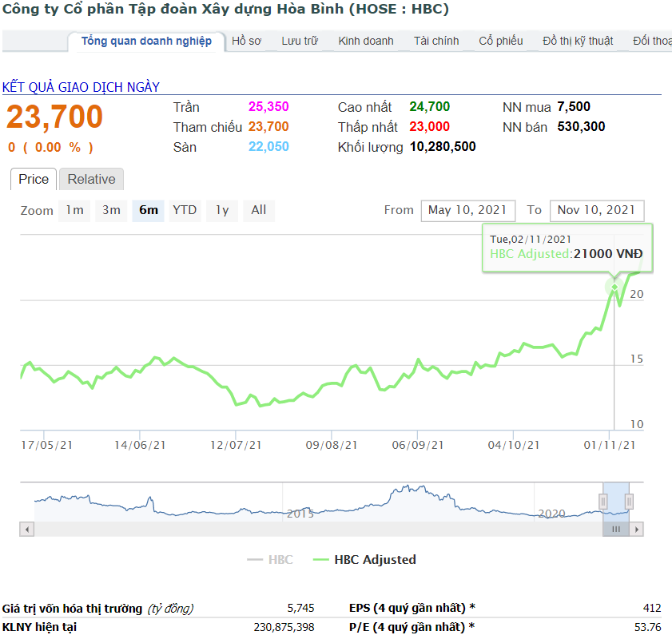Image resolution: width=672 pixels, height=635 pixels.
Task: Go to the Kinh doanh tab
Action: tap(366, 41)
